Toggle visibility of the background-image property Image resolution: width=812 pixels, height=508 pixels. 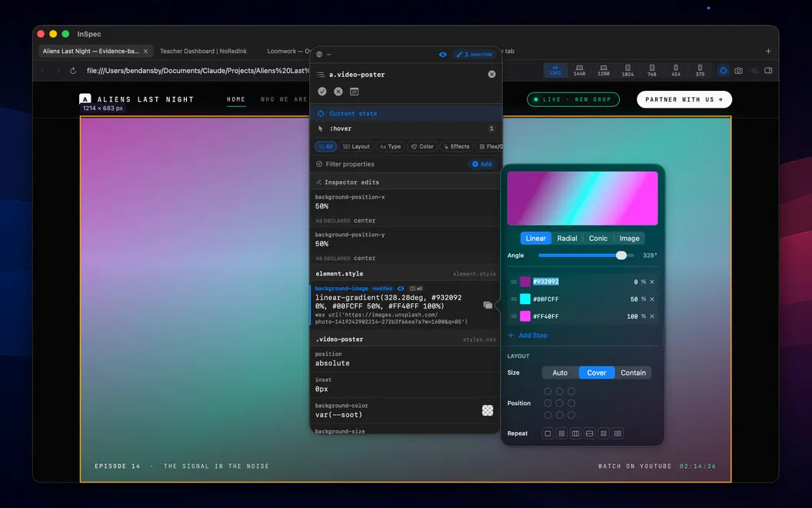point(401,289)
